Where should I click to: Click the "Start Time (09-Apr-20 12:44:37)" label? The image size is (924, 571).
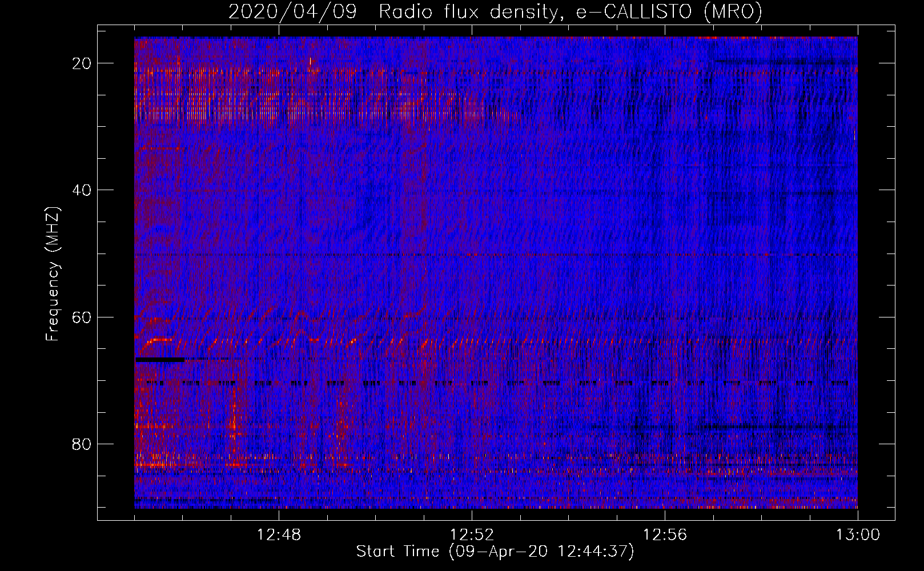(495, 552)
